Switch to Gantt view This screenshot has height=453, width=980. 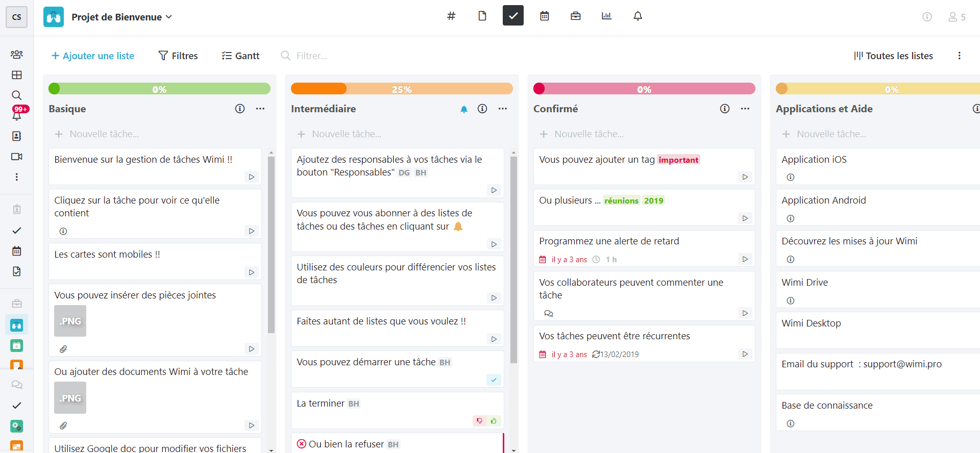pos(241,56)
